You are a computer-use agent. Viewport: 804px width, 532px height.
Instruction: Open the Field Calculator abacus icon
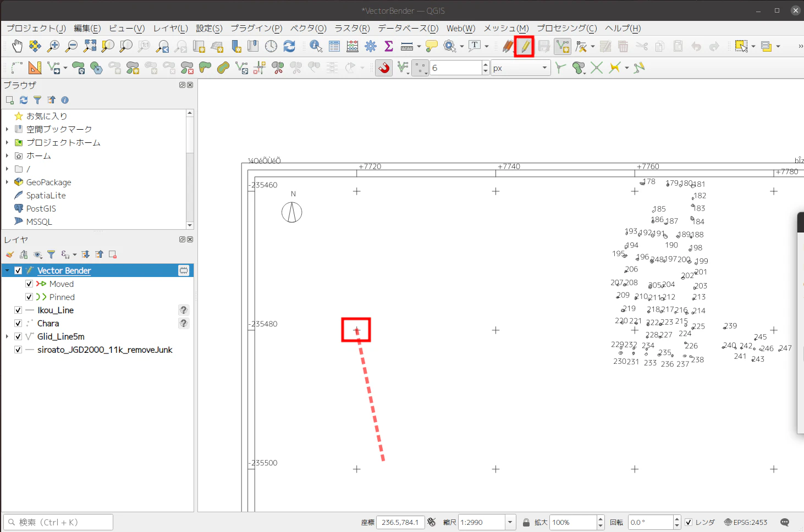tap(353, 46)
